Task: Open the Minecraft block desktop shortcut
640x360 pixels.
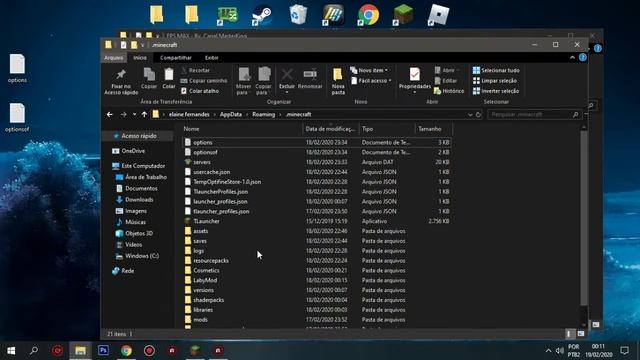Action: point(403,16)
